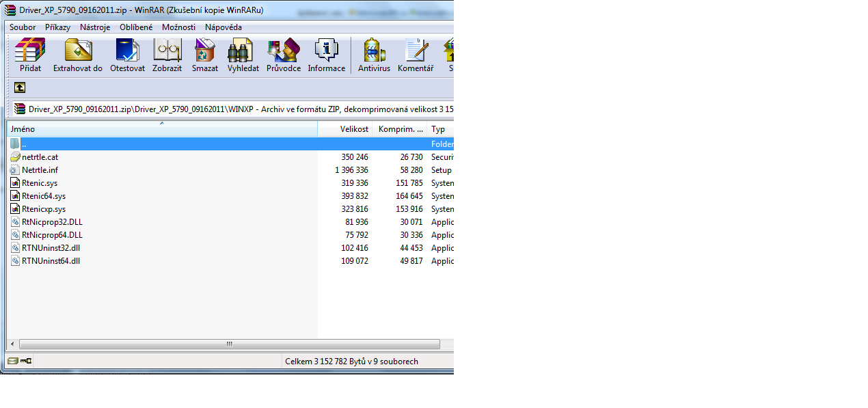Click the RtNicprop64.DLL file icon
Image resolution: width=868 pixels, height=408 pixels.
point(16,235)
